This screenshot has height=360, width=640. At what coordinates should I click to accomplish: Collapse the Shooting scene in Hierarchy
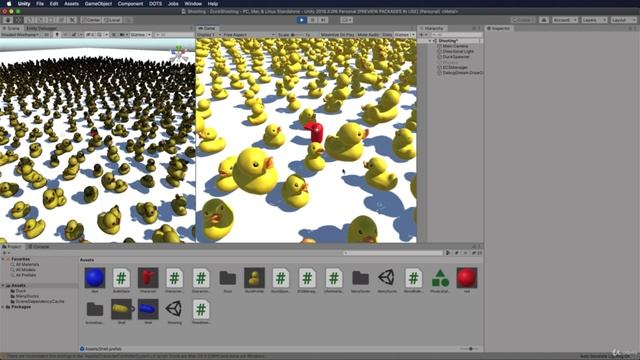(429, 41)
